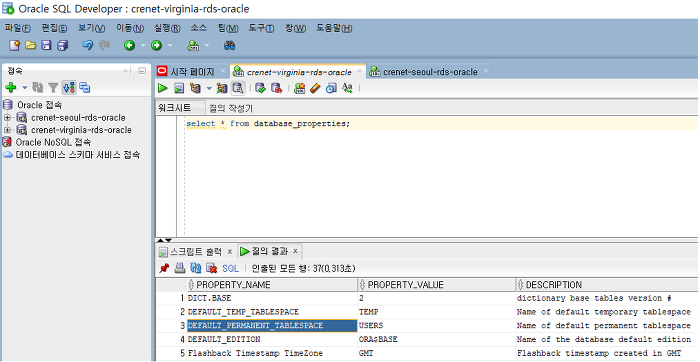700x362 pixels.
Task: Minimize the 접속 connections panel
Action: coord(142,71)
